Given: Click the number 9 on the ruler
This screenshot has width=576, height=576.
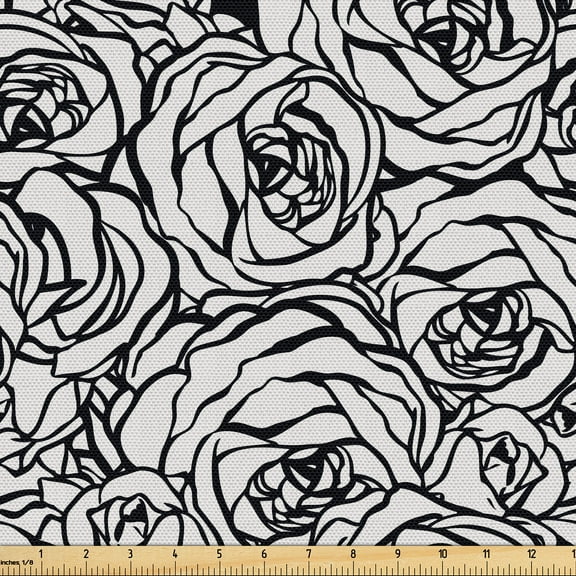Looking at the screenshot, I should tap(398, 554).
